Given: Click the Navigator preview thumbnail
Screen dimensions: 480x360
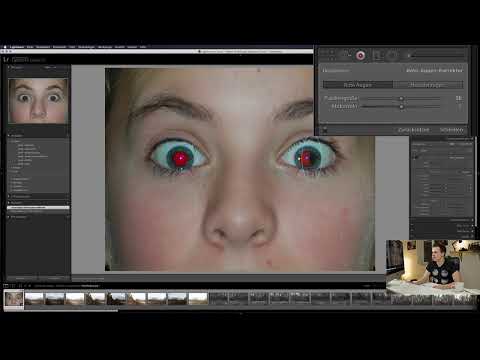Looking at the screenshot, I should point(38,101).
